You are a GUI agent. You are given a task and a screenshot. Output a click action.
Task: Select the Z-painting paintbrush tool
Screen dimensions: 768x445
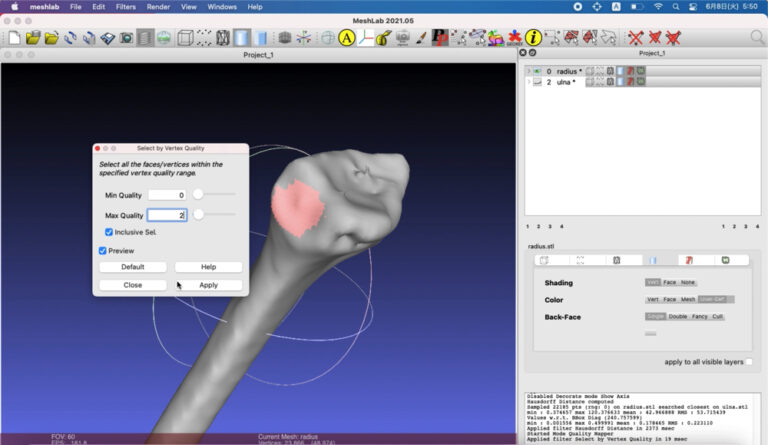pos(421,38)
